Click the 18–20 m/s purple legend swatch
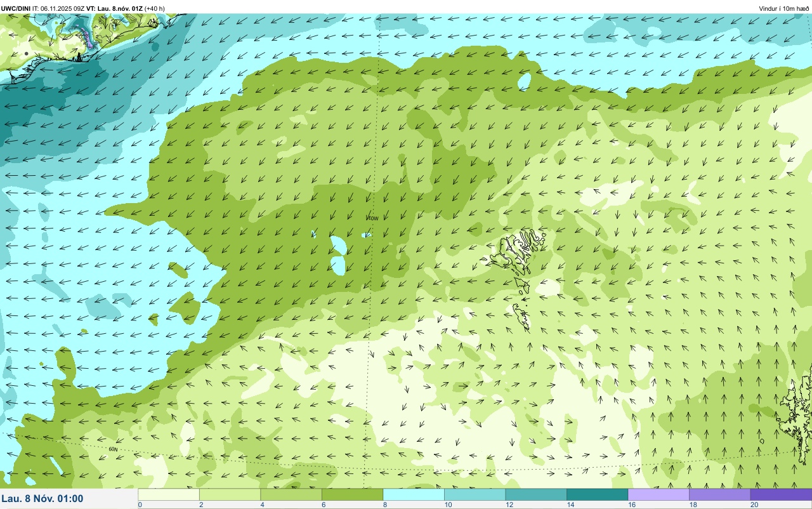The height and width of the screenshot is (509, 812). point(719,494)
